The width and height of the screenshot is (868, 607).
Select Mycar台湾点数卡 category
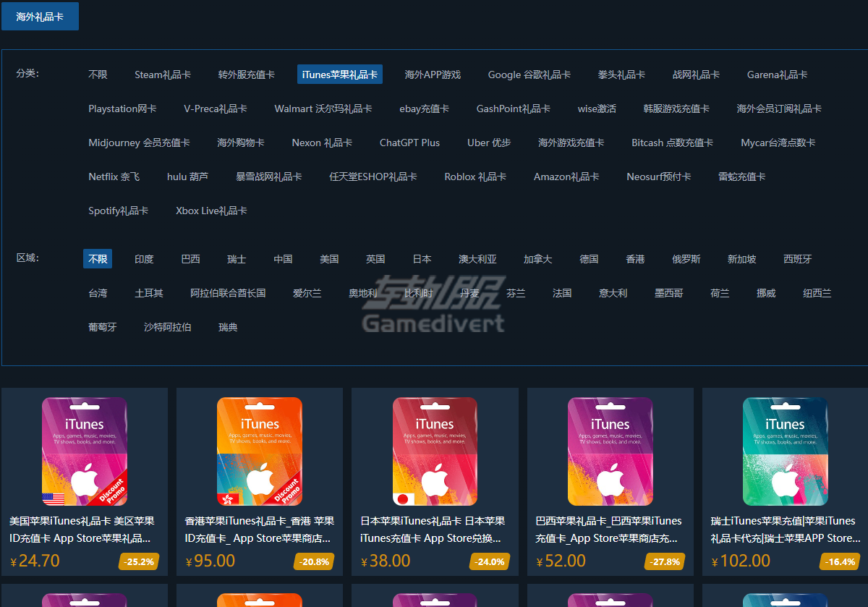[x=778, y=143]
